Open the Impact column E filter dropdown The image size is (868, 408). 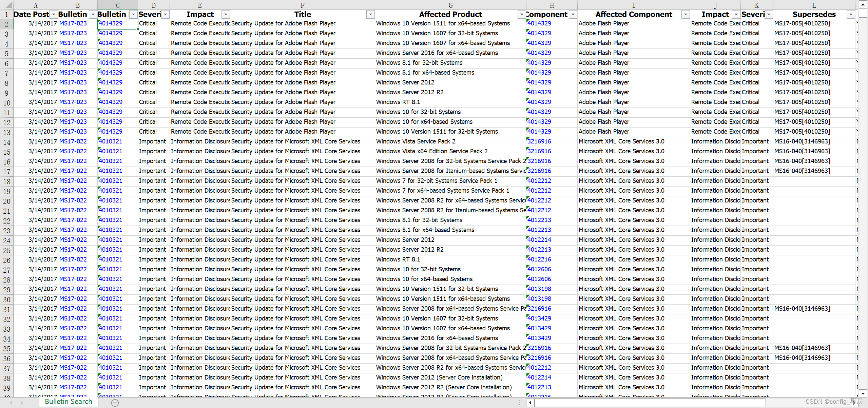tap(226, 15)
